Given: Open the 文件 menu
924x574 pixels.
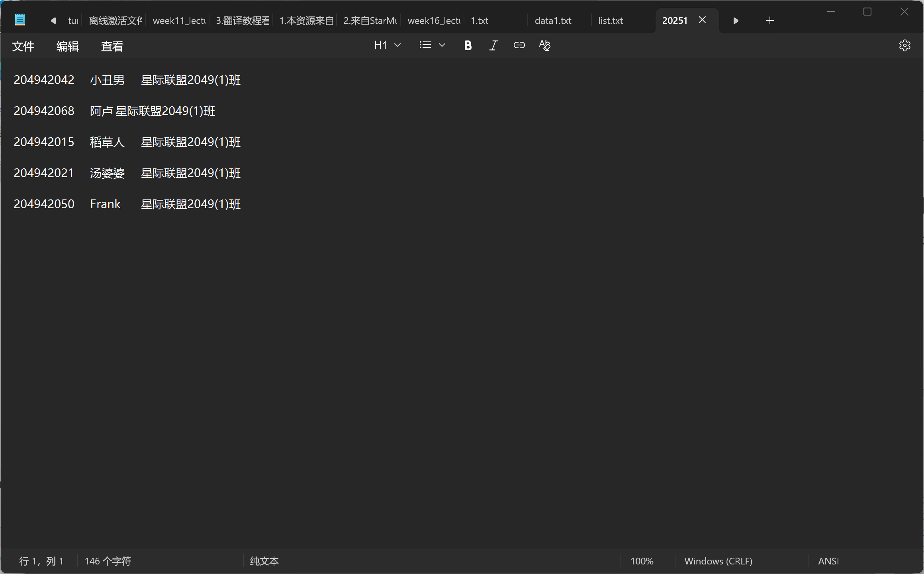Looking at the screenshot, I should [x=23, y=46].
